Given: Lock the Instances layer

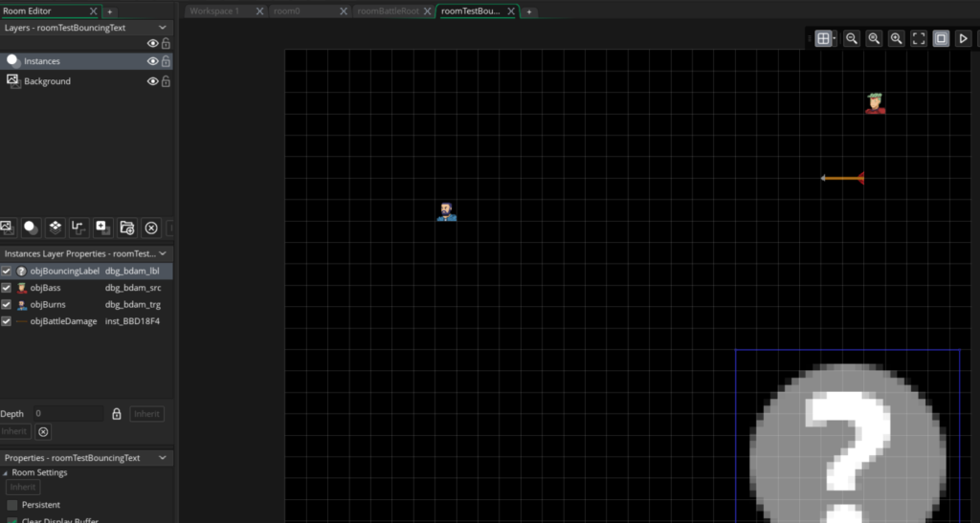Looking at the screenshot, I should (166, 61).
